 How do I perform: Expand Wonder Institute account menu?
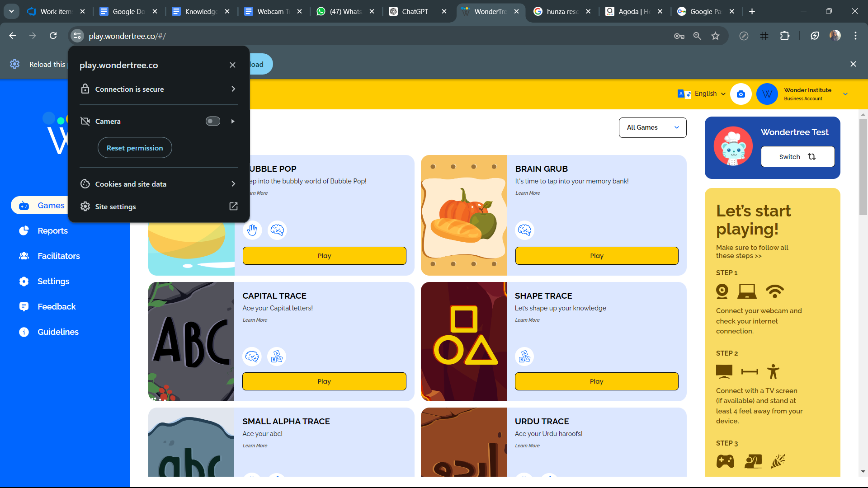[x=845, y=94]
